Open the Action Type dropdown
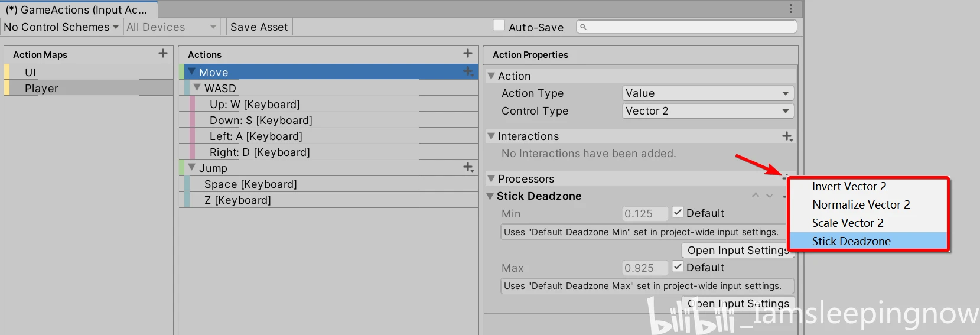Screen dimensions: 980x335 (x=708, y=93)
